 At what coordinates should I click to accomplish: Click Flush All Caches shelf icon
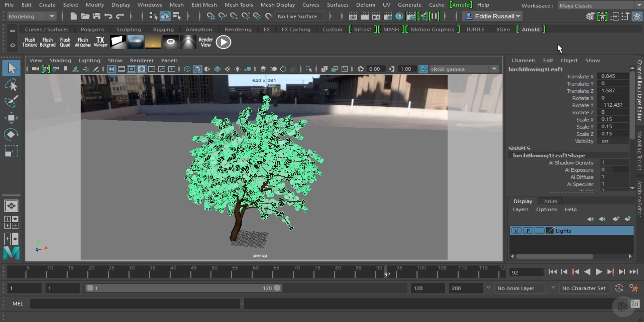pyautogui.click(x=83, y=42)
